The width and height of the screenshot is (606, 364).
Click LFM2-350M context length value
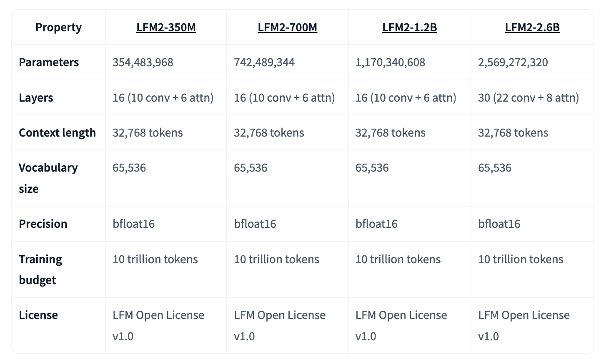click(x=148, y=133)
